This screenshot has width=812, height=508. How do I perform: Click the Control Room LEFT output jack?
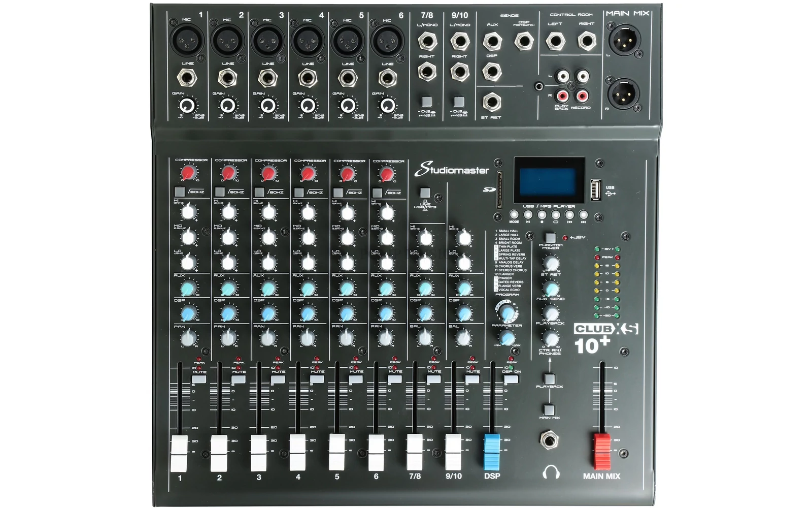coord(555,41)
